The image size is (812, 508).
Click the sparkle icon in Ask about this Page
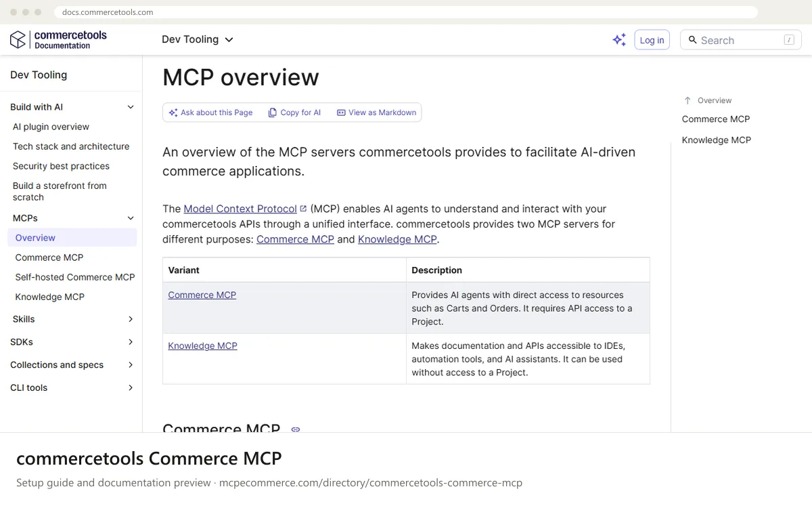click(173, 112)
